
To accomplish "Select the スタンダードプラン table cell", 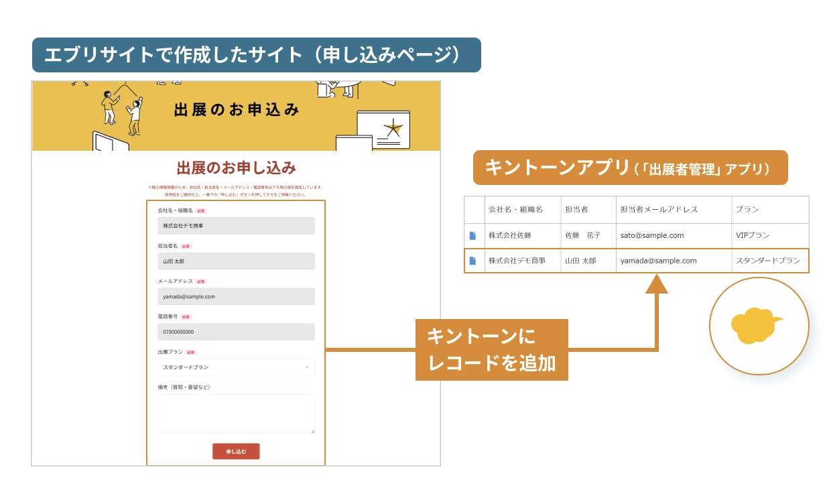I will [770, 261].
